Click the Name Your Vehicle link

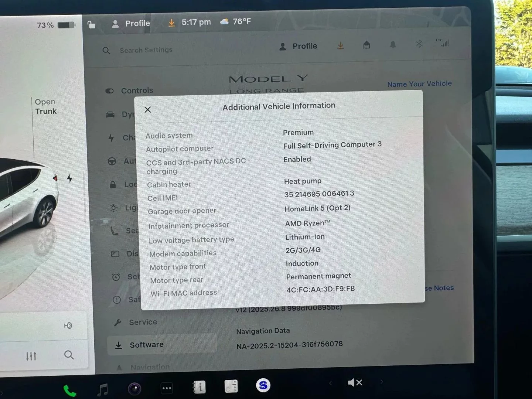click(x=419, y=84)
